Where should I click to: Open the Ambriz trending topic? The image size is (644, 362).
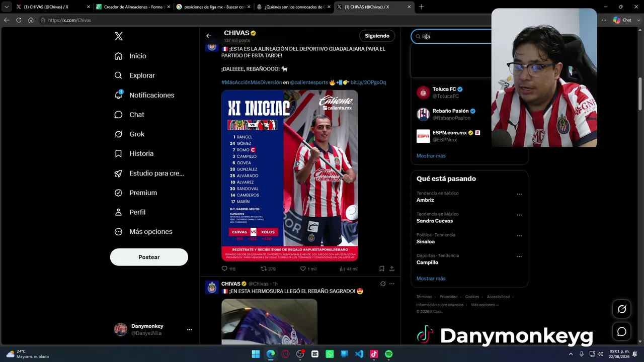point(425,200)
